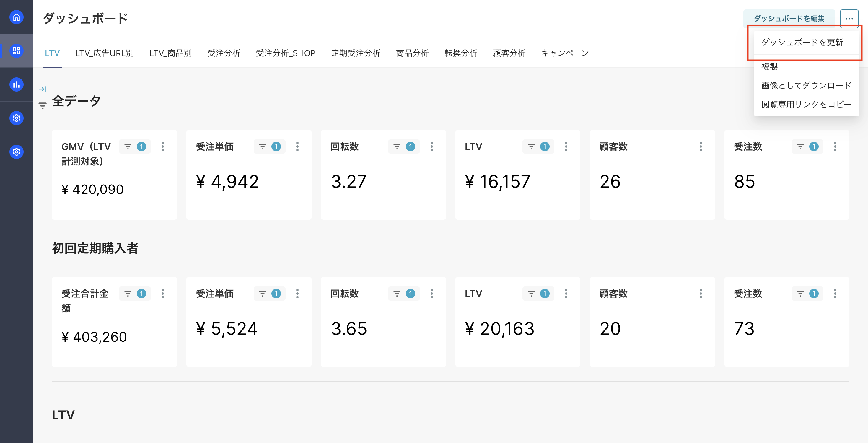Viewport: 868px width, 443px height.
Task: Click the ¥ 4,942 受注単価 value
Action: [227, 182]
